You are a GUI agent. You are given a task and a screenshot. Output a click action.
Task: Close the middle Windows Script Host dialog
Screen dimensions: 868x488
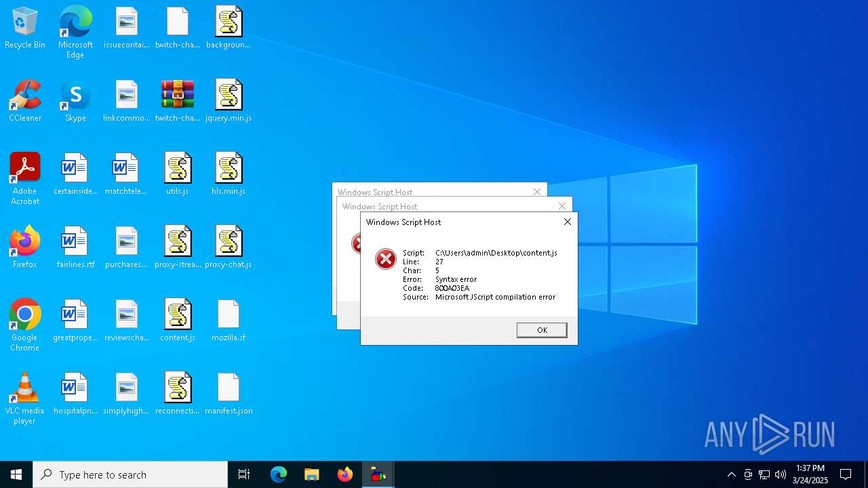point(562,206)
